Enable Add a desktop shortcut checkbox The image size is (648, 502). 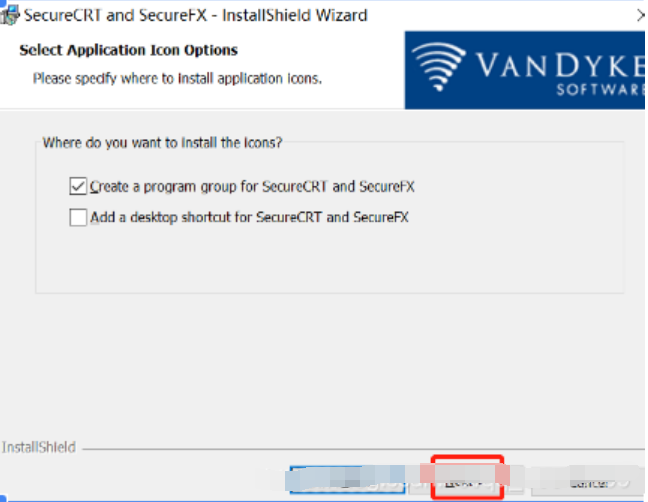pos(78,217)
